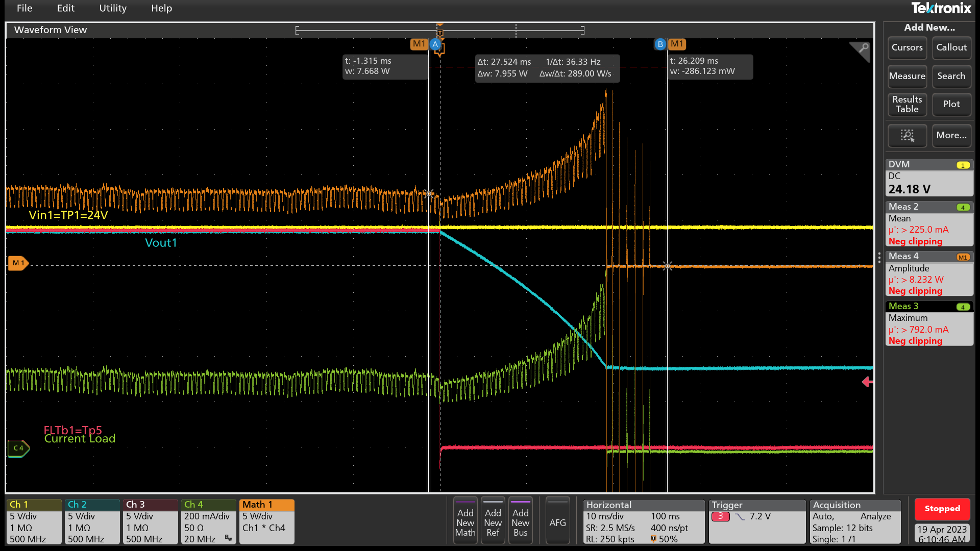Click the Vin1=TP1=24V label
The height and width of the screenshot is (551, 980).
[68, 215]
